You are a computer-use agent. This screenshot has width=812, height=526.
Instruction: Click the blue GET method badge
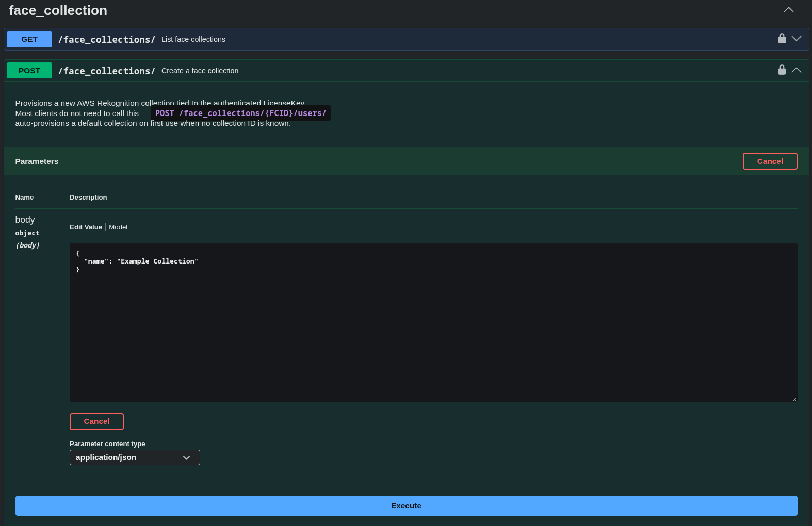click(x=29, y=39)
